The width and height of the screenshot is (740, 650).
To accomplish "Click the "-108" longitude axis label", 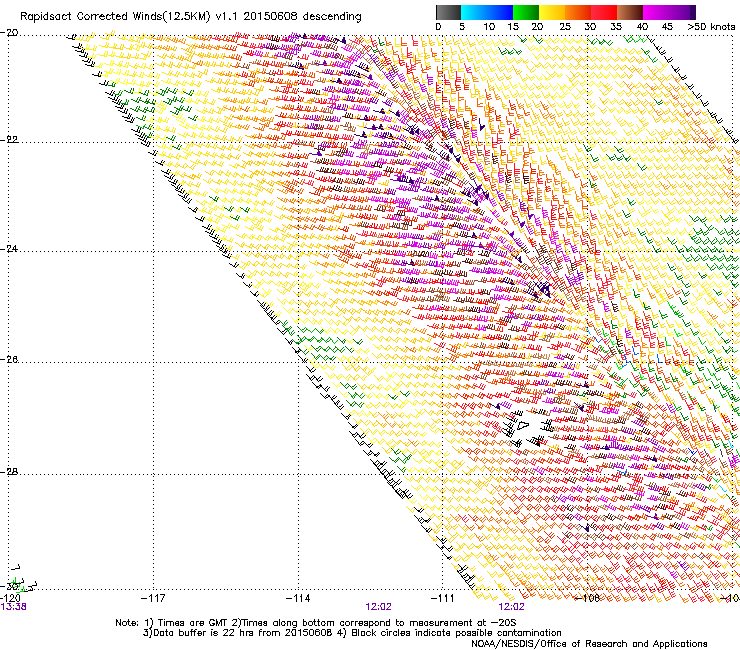I will click(x=587, y=598).
